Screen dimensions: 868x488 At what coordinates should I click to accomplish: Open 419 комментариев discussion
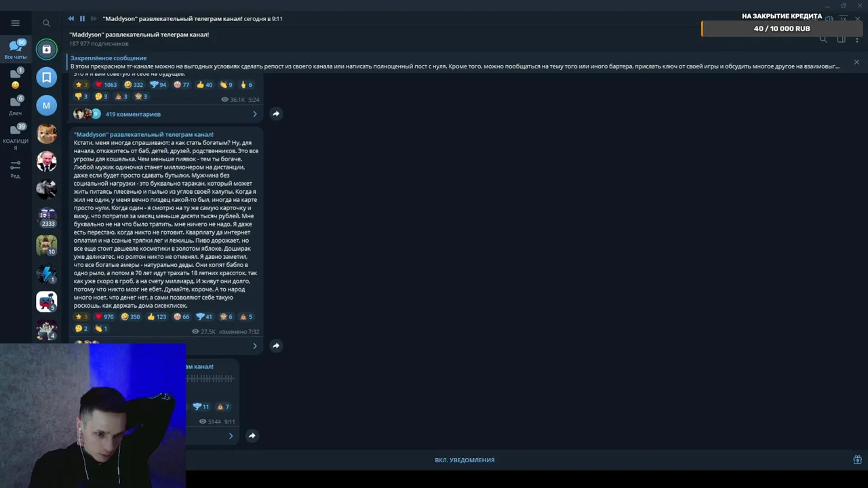point(133,114)
